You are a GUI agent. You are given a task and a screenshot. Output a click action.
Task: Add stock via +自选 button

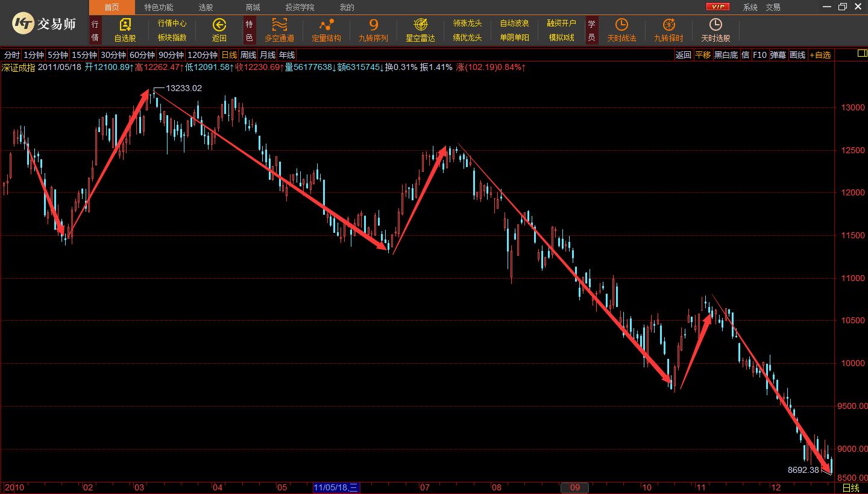pyautogui.click(x=820, y=55)
